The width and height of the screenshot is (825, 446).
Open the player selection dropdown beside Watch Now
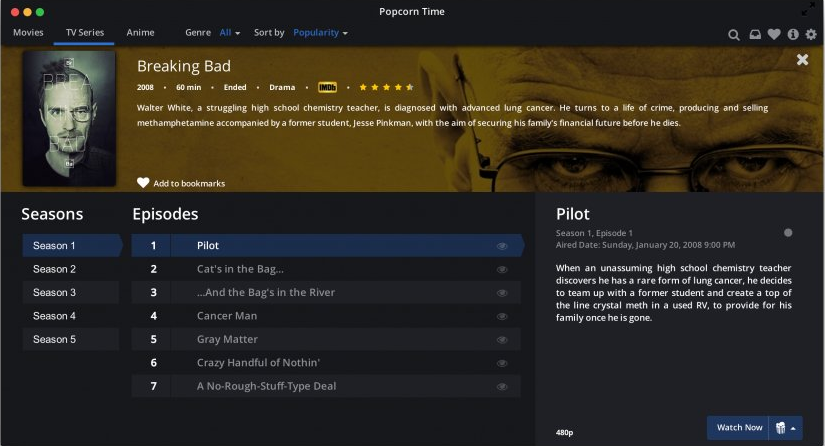[786, 428]
